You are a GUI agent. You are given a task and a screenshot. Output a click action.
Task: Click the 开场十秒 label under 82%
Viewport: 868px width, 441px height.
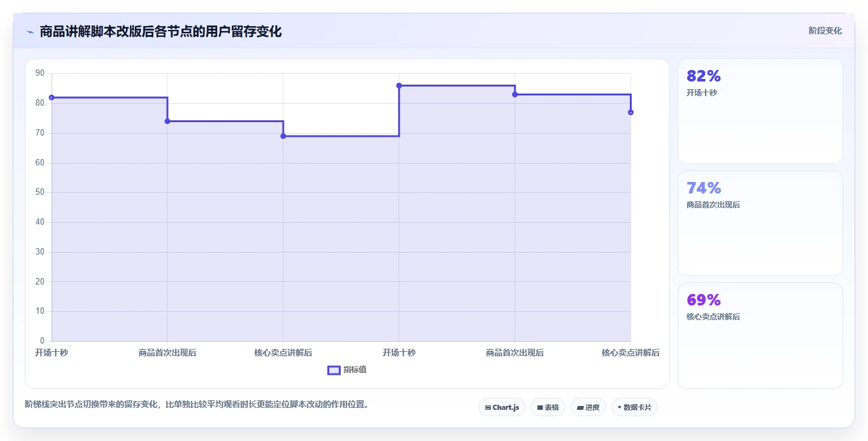point(702,93)
